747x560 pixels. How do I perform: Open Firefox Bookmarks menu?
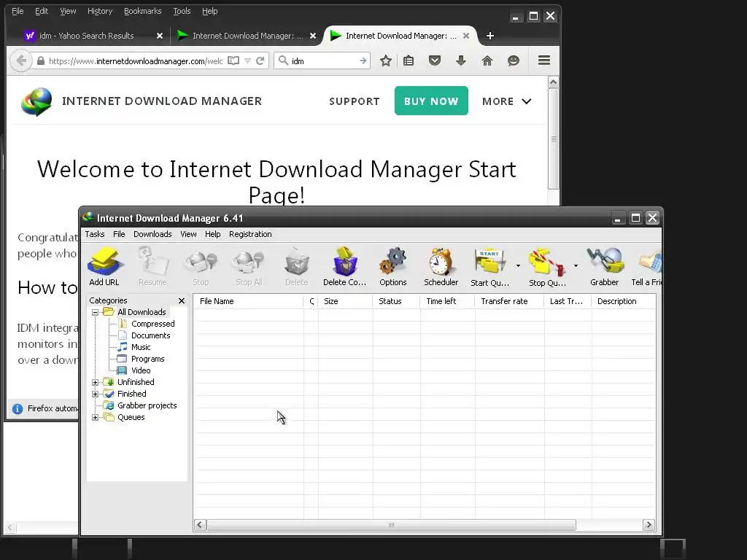142,11
